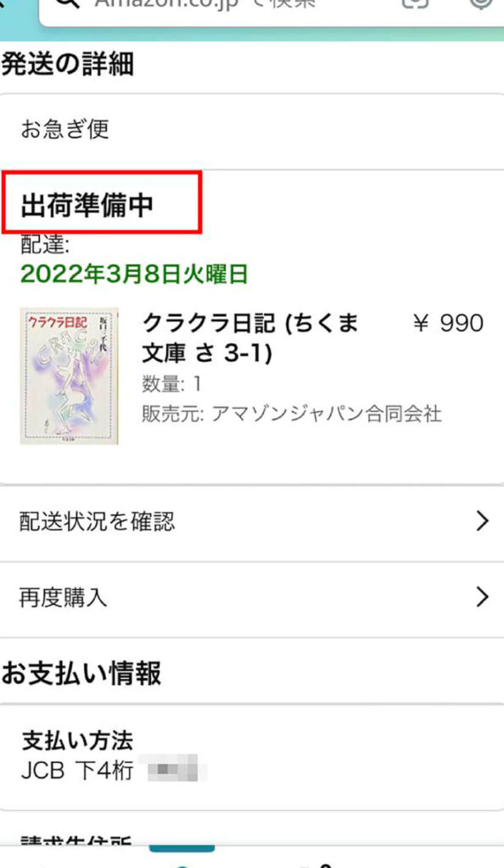Activate the microphone voice search icon
This screenshot has width=504, height=868.
tap(481, 3)
